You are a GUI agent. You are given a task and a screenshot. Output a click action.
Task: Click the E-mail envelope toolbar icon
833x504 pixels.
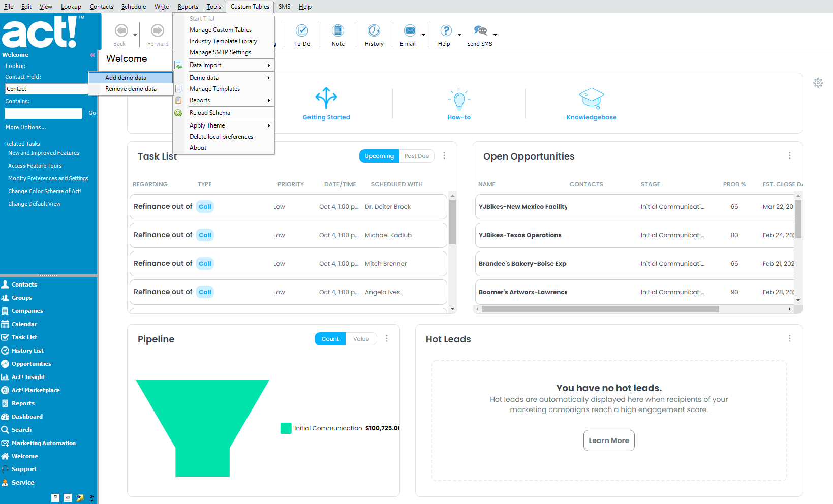(x=410, y=30)
